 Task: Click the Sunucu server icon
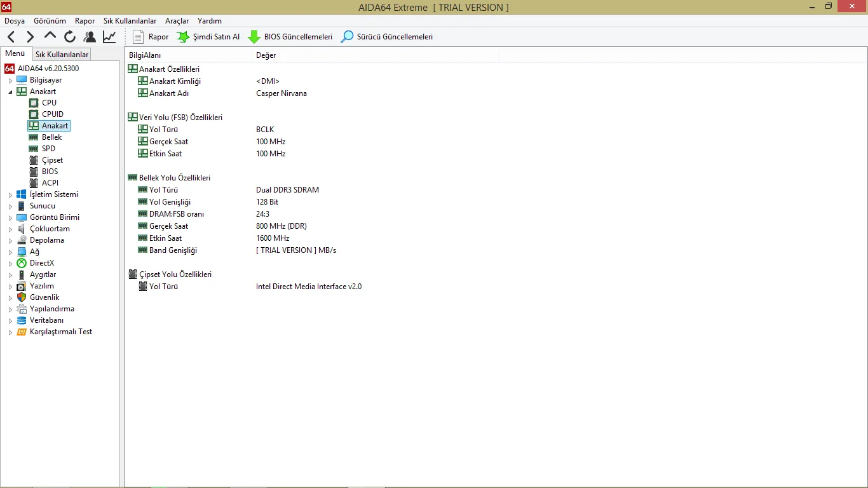pos(22,206)
